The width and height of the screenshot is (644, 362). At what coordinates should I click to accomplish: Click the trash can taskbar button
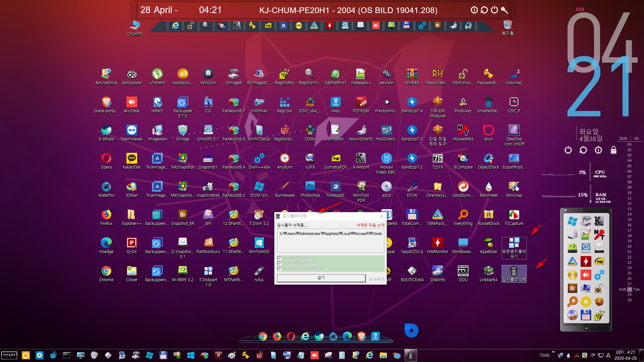click(410, 355)
